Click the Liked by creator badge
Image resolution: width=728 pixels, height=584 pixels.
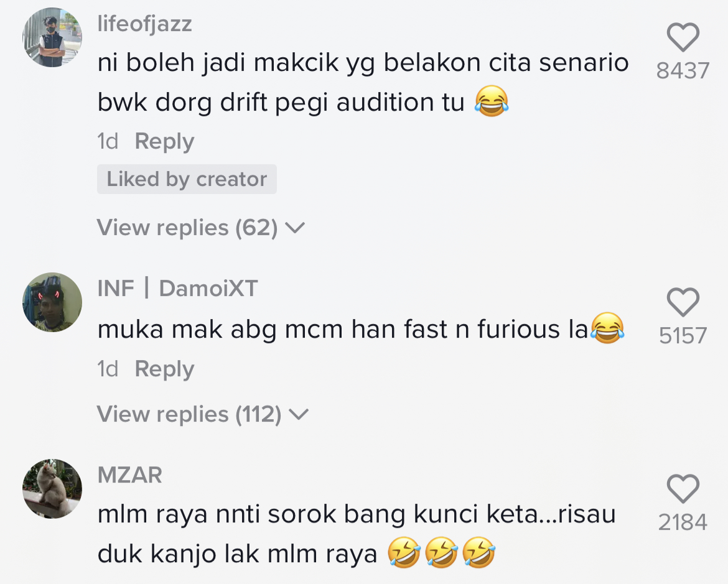coord(187,179)
